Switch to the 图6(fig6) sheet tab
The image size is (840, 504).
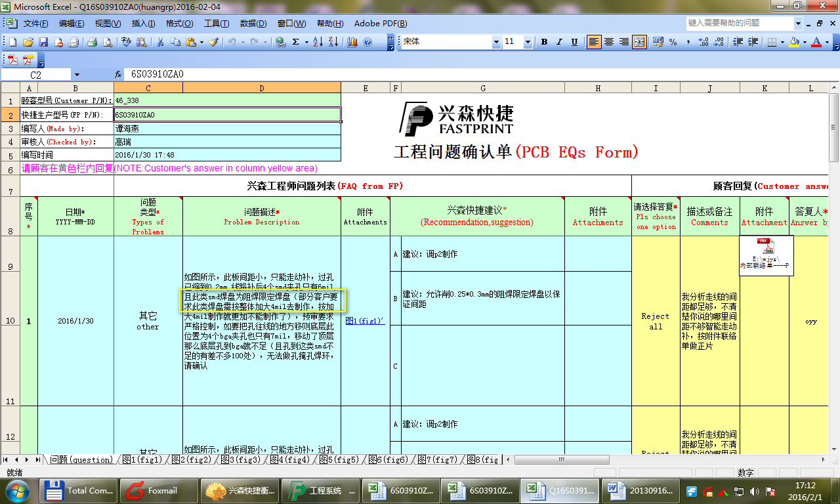coord(388,460)
